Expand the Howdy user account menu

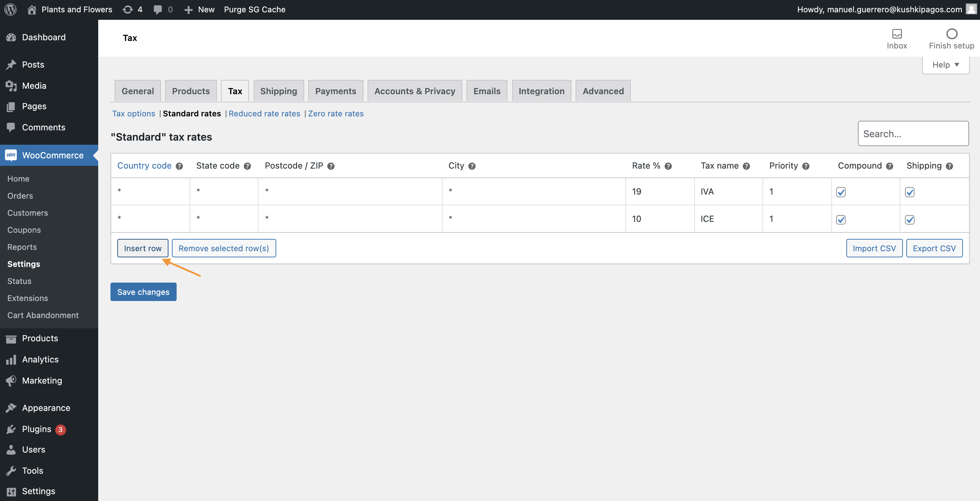879,10
